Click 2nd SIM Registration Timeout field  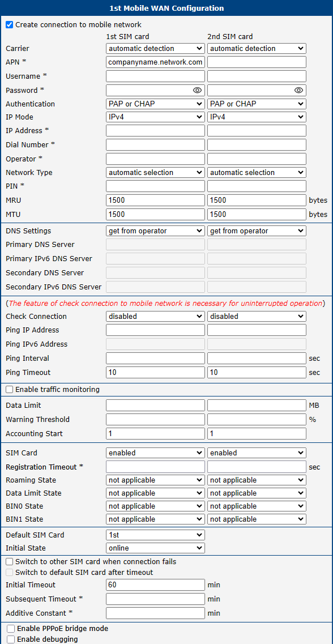pyautogui.click(x=257, y=467)
